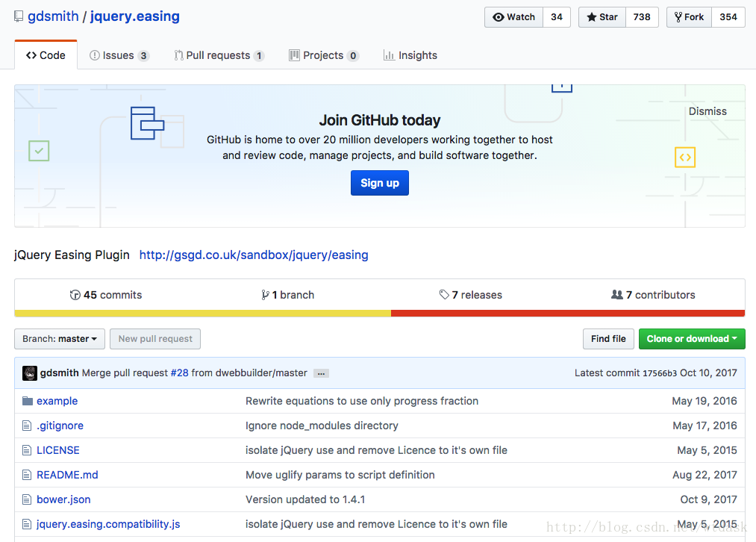Open commit 'Version updated to 1.4.1'
This screenshot has width=756, height=542.
(305, 499)
